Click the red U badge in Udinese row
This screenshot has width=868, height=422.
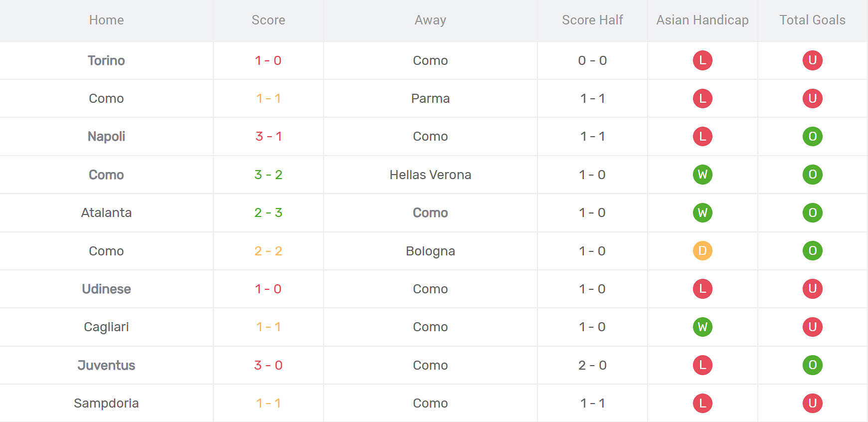812,289
